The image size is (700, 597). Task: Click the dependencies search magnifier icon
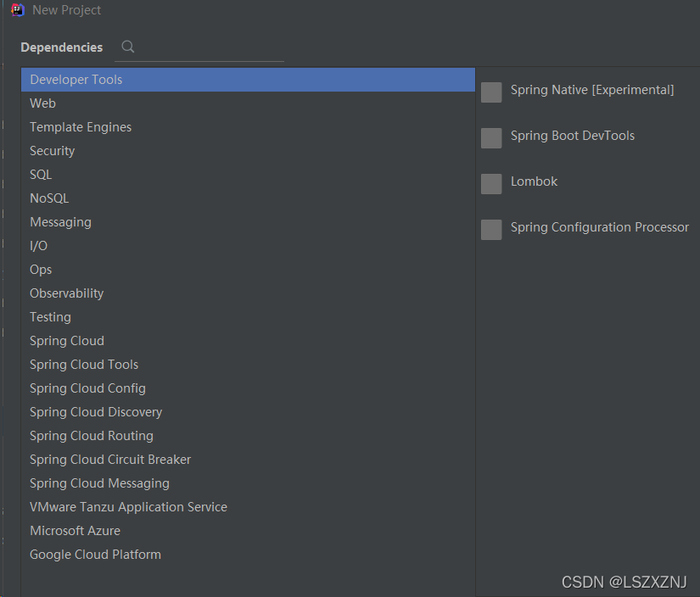(x=127, y=47)
